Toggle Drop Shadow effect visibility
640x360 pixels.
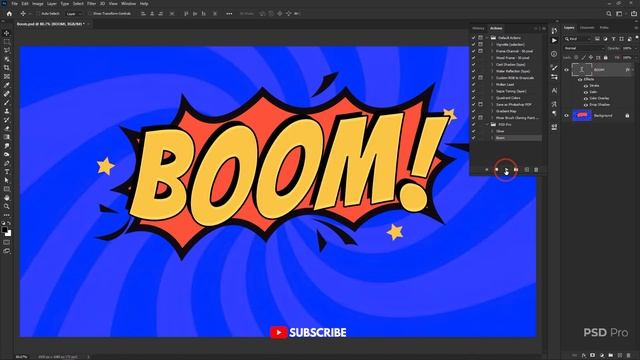[x=586, y=105]
